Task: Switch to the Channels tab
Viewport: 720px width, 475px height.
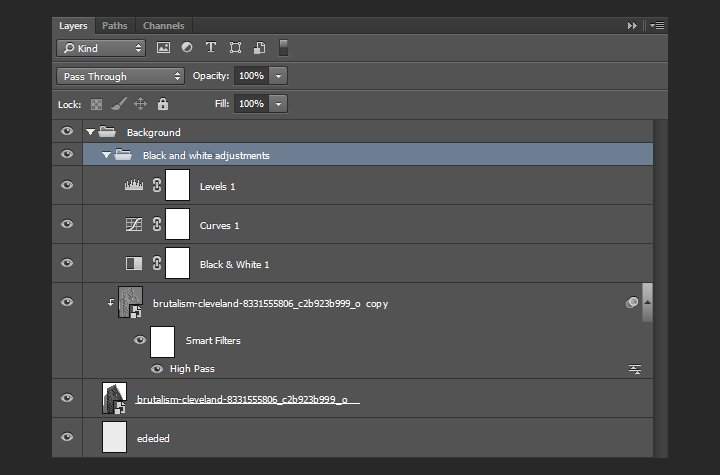Action: point(163,26)
